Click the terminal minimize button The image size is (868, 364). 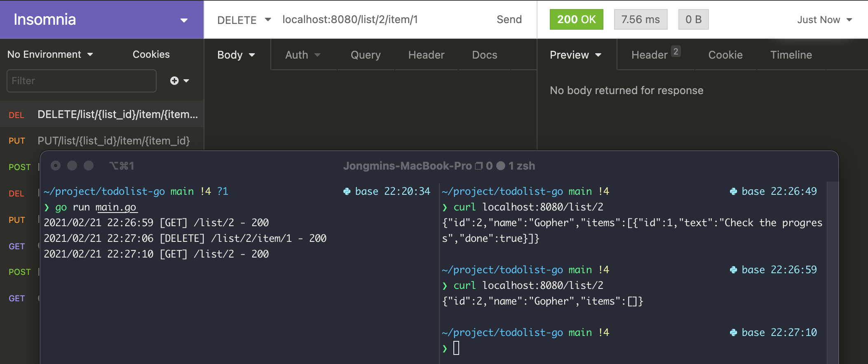pos(72,165)
